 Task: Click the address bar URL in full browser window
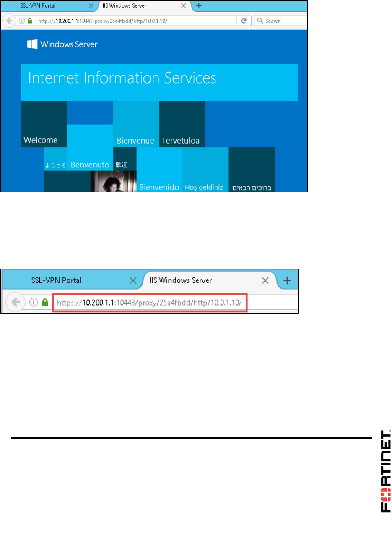[102, 21]
